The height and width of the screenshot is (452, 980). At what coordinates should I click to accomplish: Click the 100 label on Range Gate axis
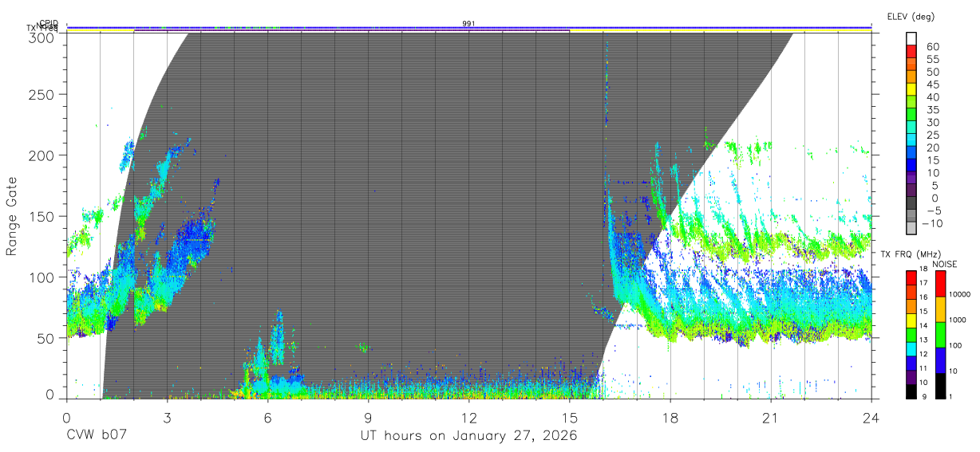(42, 277)
